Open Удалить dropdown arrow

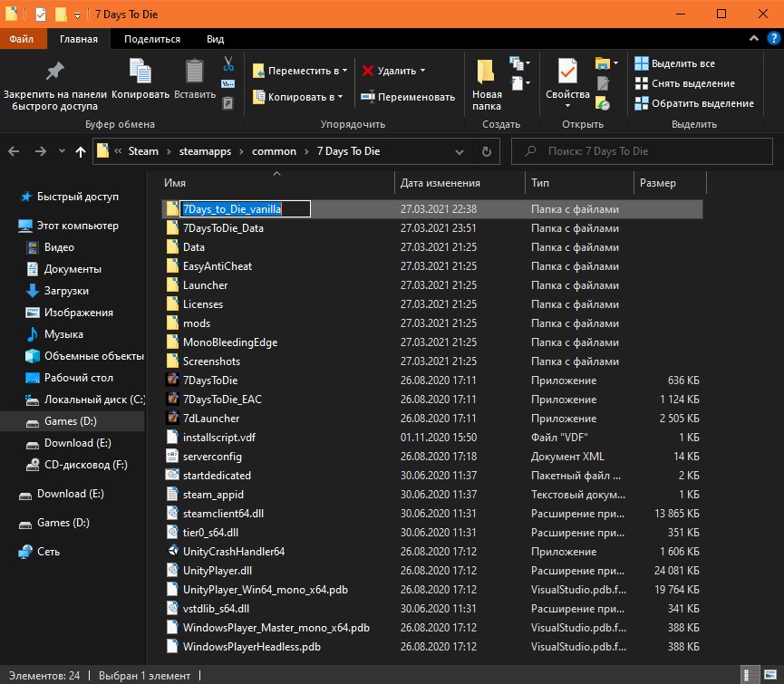click(423, 71)
